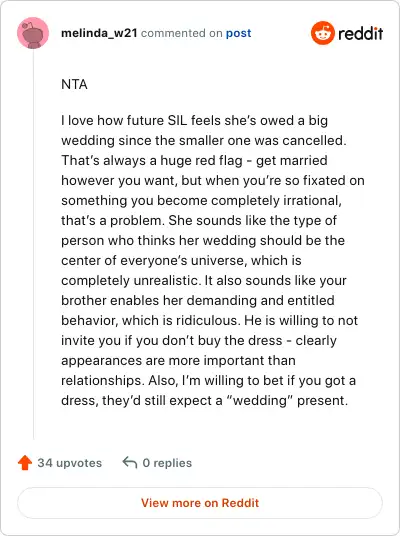Click the "34 upvotes" count
This screenshot has width=400, height=536.
70,463
